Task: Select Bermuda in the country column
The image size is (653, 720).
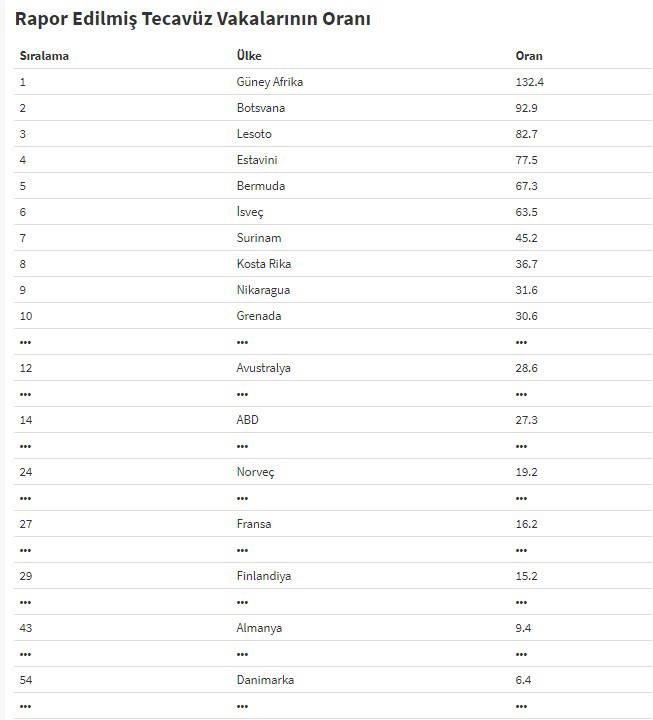Action: point(260,186)
